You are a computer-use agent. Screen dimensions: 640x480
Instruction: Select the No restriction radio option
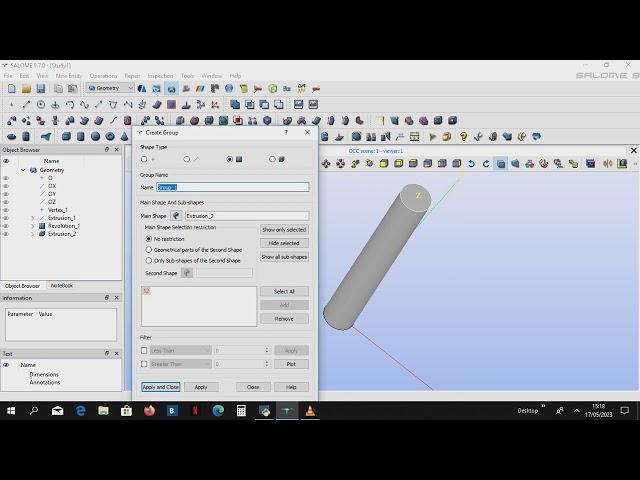149,239
